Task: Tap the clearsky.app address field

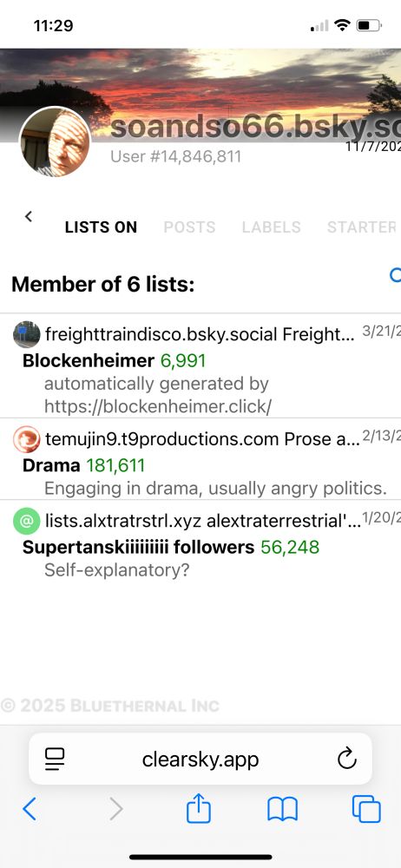Action: point(200,759)
